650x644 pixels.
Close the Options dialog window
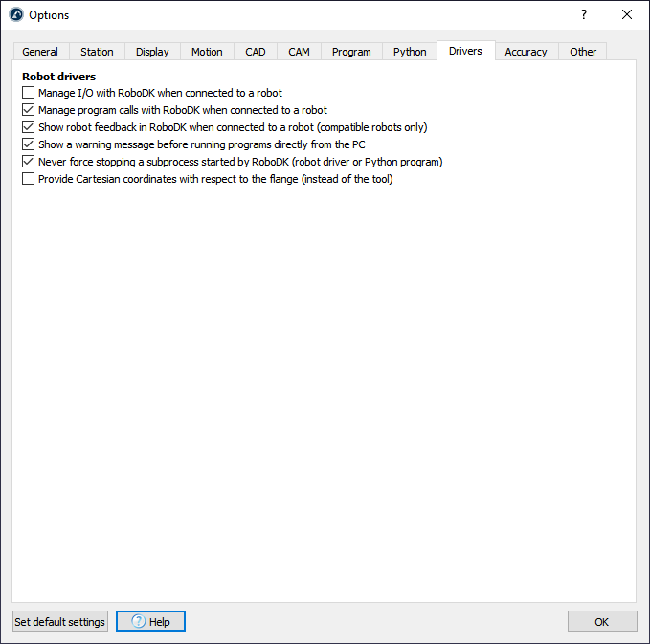pyautogui.click(x=627, y=14)
